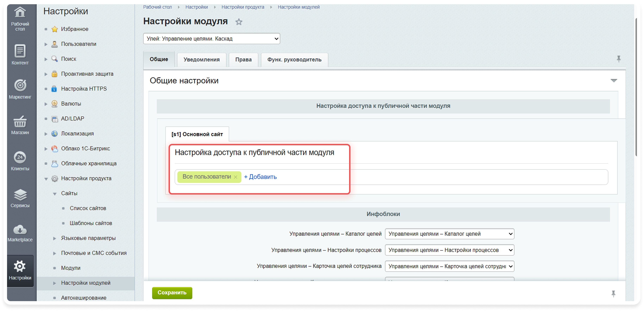Switch to the Функ. руководитель tab
The height and width of the screenshot is (311, 644).
[294, 60]
